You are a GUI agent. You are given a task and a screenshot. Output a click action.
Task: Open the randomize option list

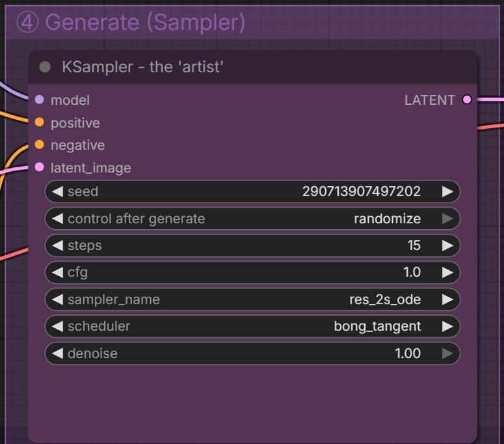point(388,219)
